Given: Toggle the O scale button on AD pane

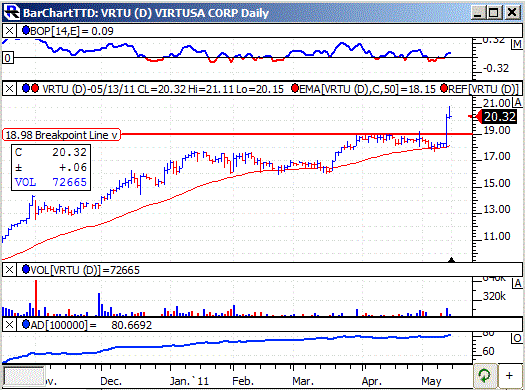Looking at the screenshot, I should tap(517, 338).
